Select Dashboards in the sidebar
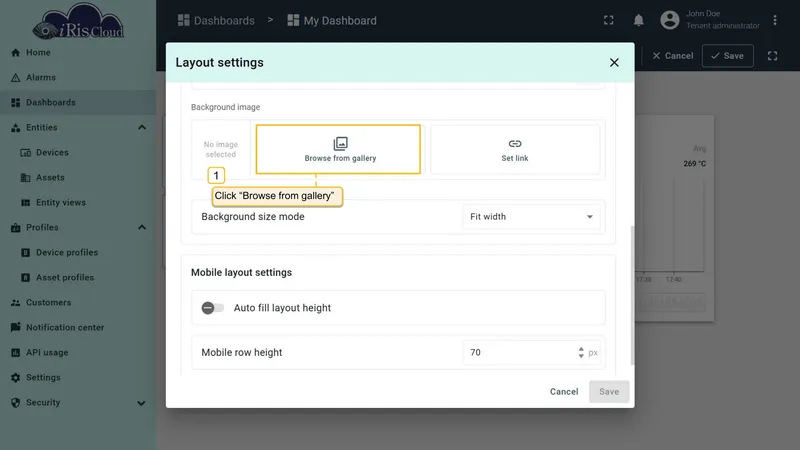The height and width of the screenshot is (450, 800). tap(78, 103)
